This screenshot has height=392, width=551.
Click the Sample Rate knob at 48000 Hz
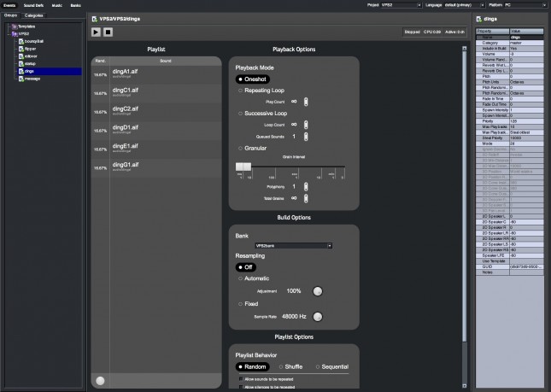coord(317,316)
